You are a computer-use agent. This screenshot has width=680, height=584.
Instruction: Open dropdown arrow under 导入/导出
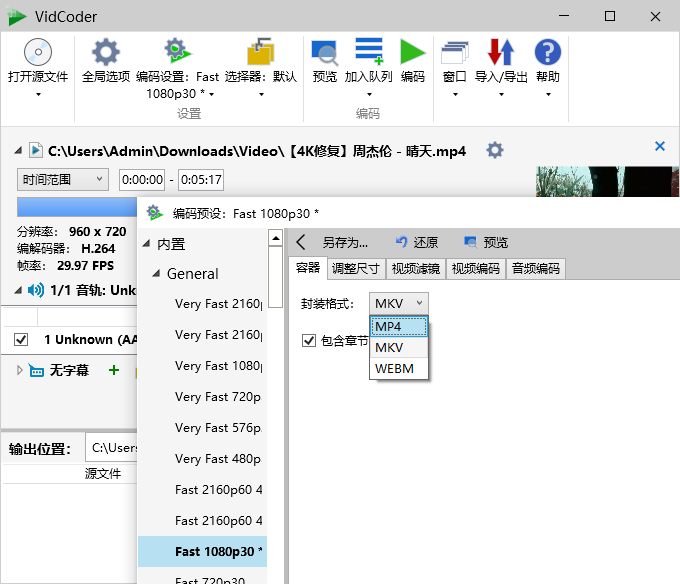[x=501, y=94]
